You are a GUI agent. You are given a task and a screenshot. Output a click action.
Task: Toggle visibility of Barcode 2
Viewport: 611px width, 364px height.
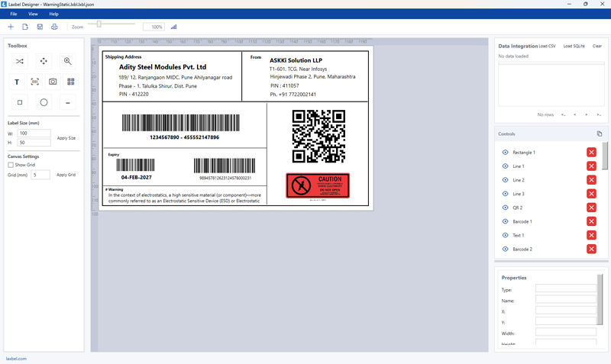506,250
